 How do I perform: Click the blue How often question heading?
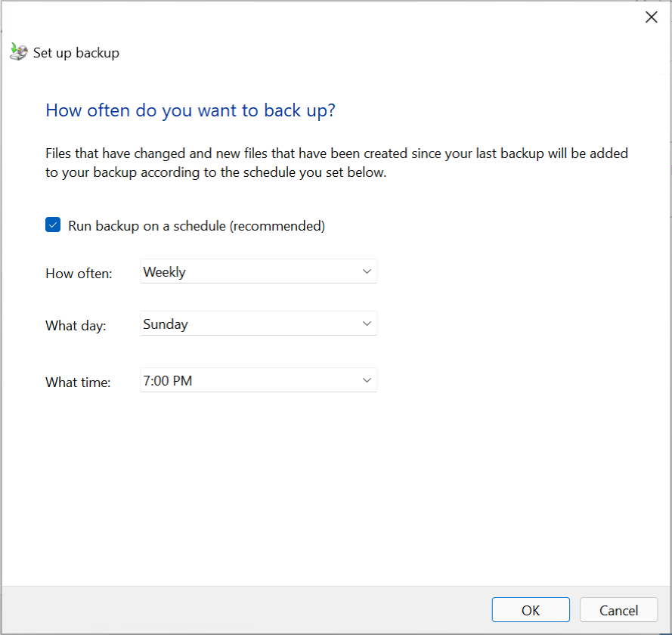190,110
